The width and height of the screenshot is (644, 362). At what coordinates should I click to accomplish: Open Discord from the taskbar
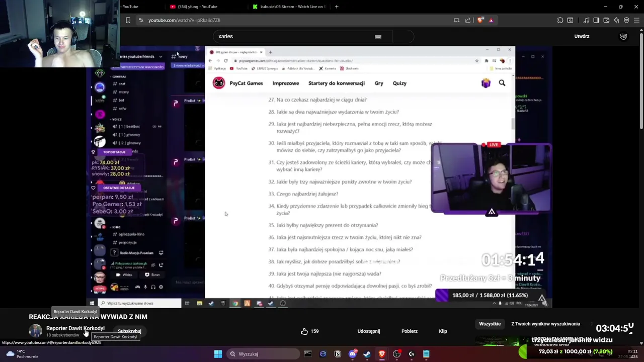point(352,354)
